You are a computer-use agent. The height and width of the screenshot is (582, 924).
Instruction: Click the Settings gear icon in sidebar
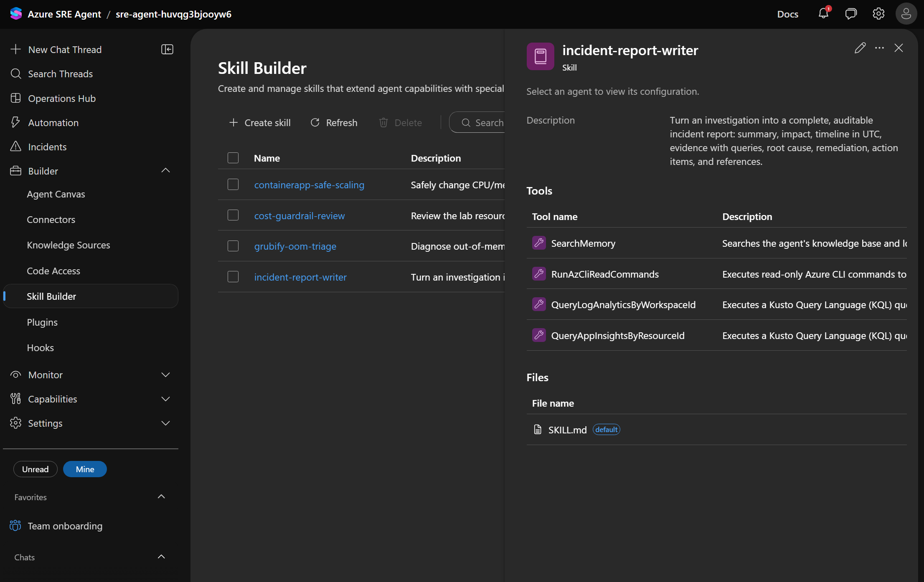(15, 423)
